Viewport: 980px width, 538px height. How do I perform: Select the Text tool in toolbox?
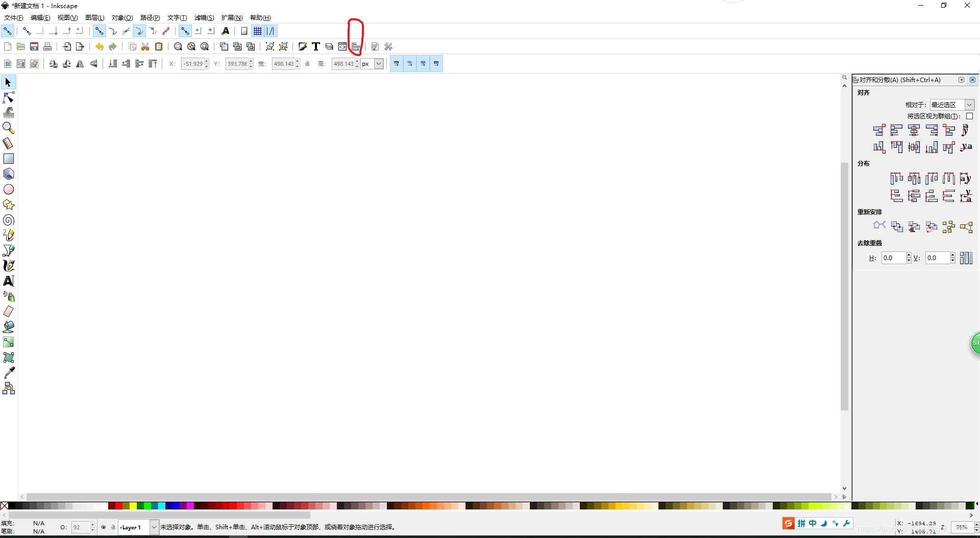coord(9,281)
